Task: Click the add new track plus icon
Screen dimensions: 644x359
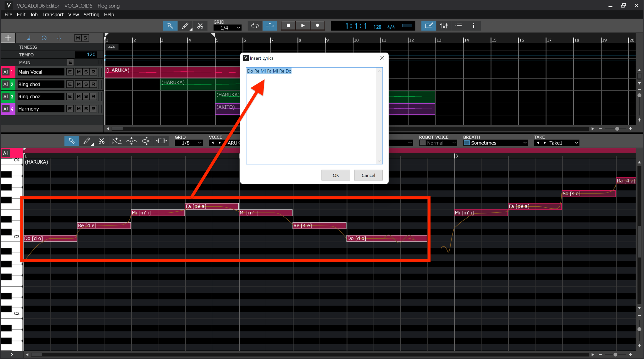Action: coord(8,38)
